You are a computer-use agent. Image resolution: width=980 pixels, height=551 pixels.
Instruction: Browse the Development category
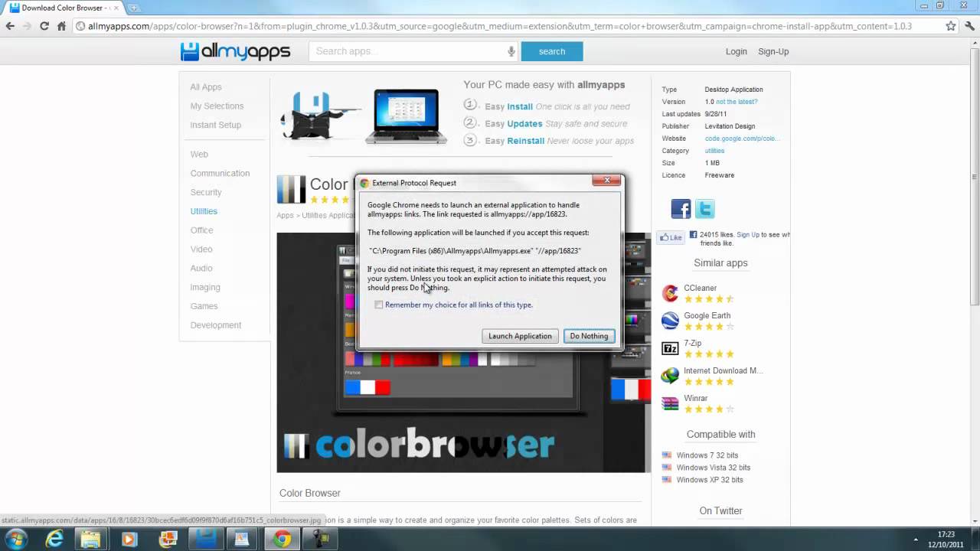tap(216, 325)
